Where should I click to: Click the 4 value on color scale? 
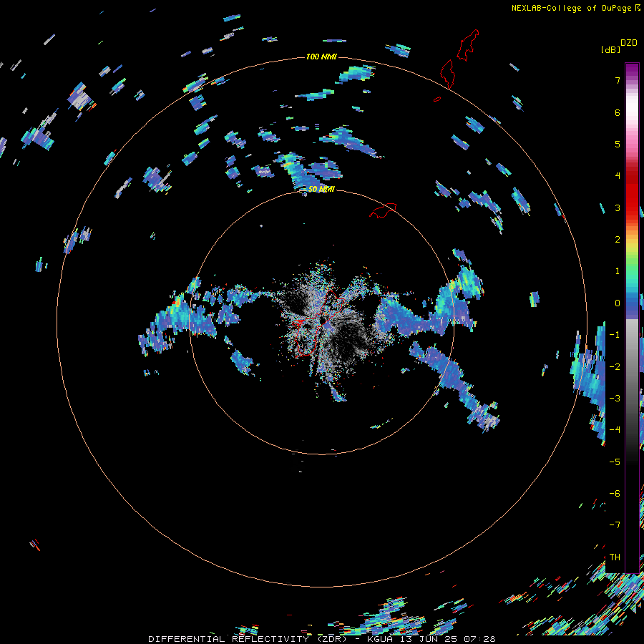pos(618,176)
